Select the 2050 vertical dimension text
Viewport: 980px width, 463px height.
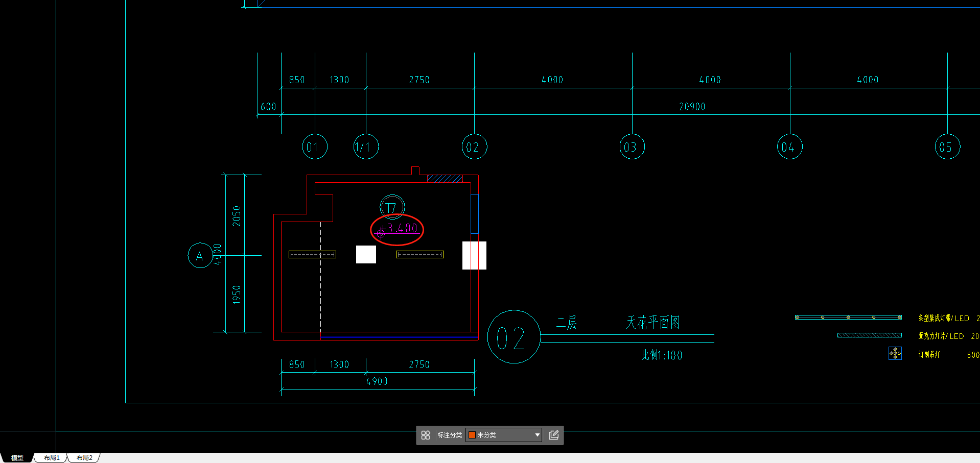pyautogui.click(x=237, y=216)
